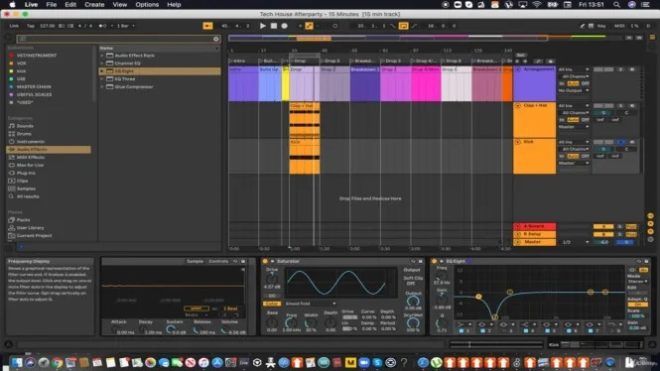Toggle the metronome switch

102,26
